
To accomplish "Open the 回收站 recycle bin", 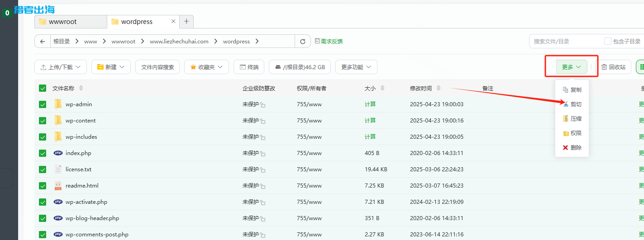I will 613,67.
